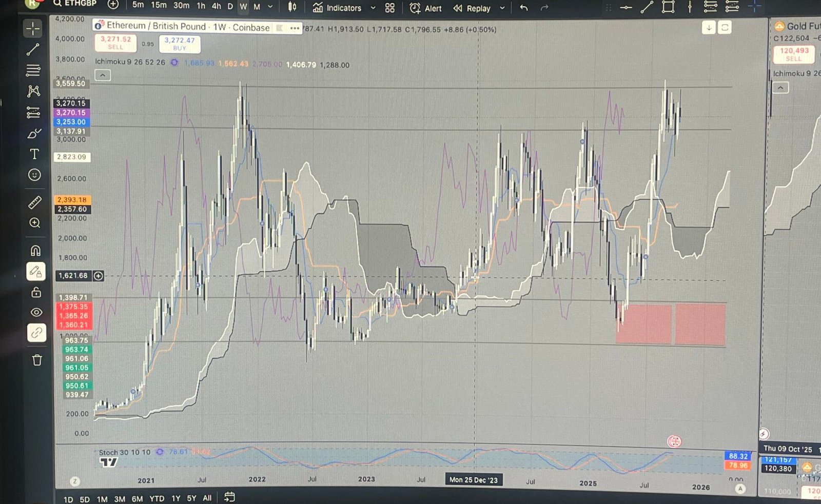The height and width of the screenshot is (504, 821).
Task: Select the crosshair cursor tool
Action: click(x=33, y=29)
